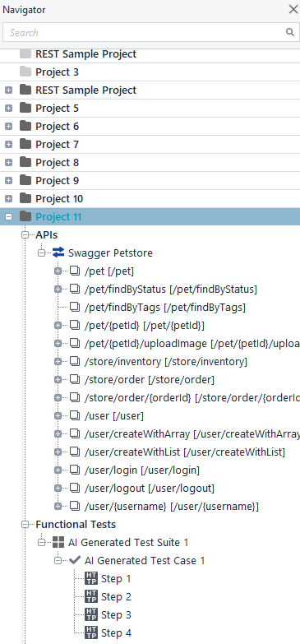Click the Project 5 folder icon
Image resolution: width=300 pixels, height=644 pixels.
(25, 108)
